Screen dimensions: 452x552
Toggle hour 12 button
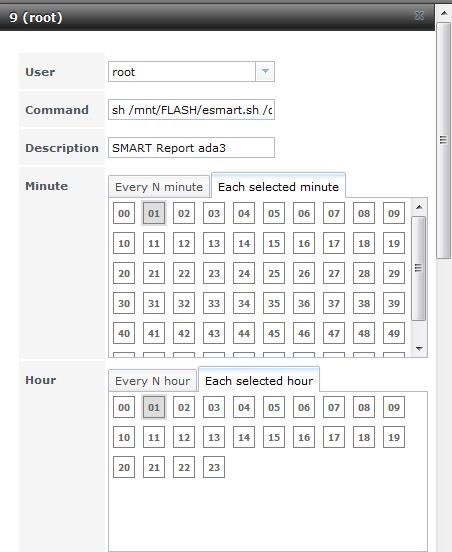click(x=184, y=438)
